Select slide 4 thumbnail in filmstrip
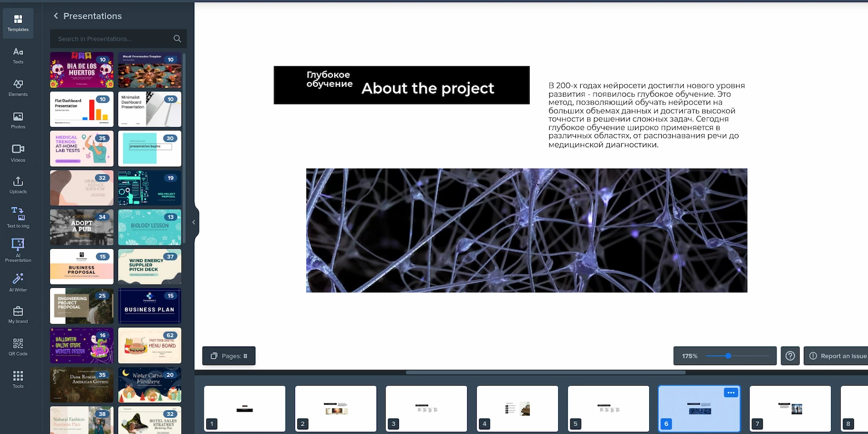 click(x=517, y=408)
